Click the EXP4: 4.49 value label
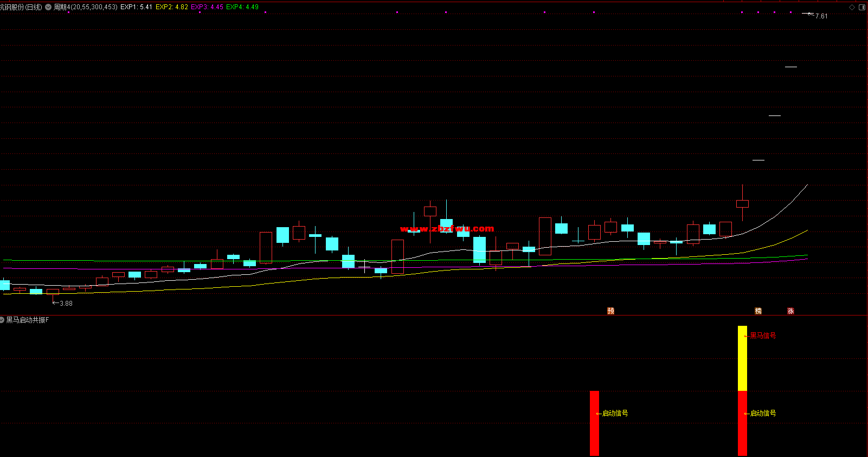Screen dimensions: 868x457 (x=242, y=7)
